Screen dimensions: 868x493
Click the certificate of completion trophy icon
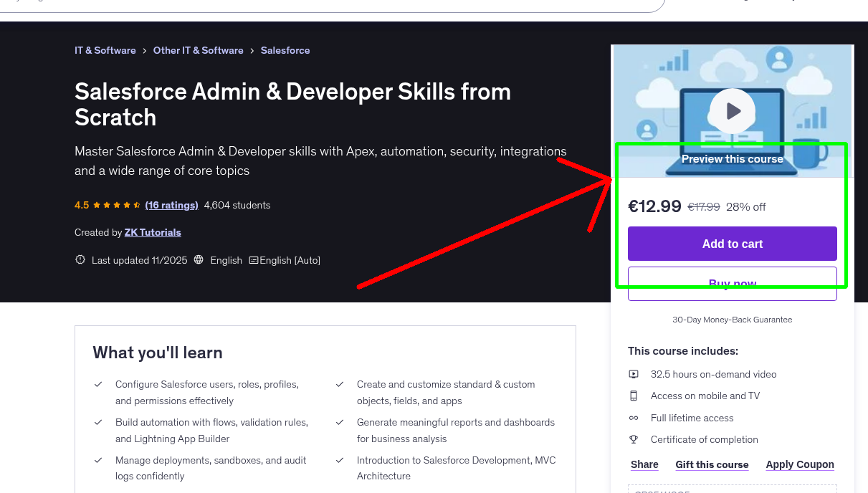[x=634, y=439]
